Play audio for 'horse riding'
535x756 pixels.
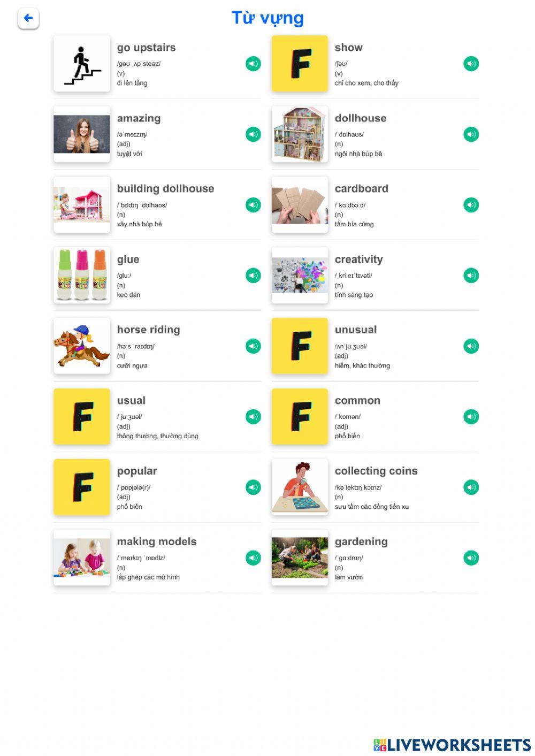pyautogui.click(x=253, y=346)
